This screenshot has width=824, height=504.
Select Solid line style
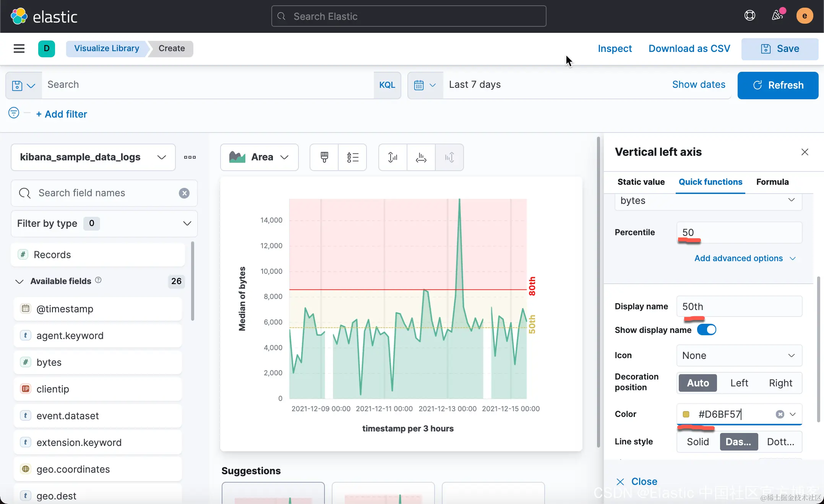(697, 442)
